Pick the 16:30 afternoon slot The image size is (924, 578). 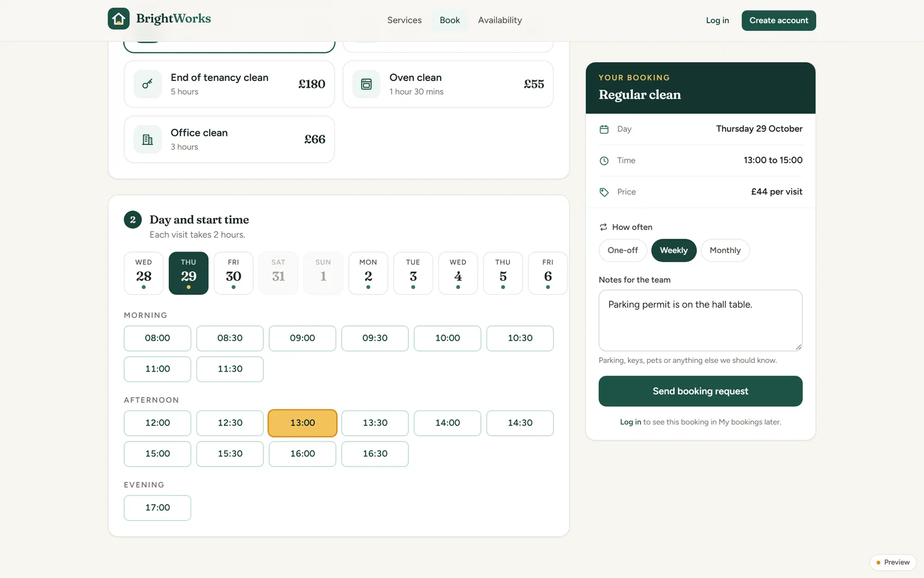375,454
